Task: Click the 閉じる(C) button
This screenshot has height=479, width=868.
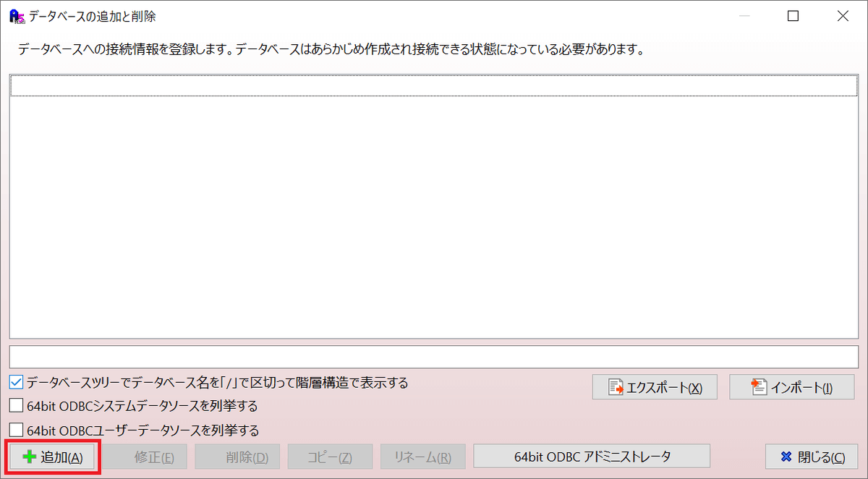Action: [x=812, y=457]
